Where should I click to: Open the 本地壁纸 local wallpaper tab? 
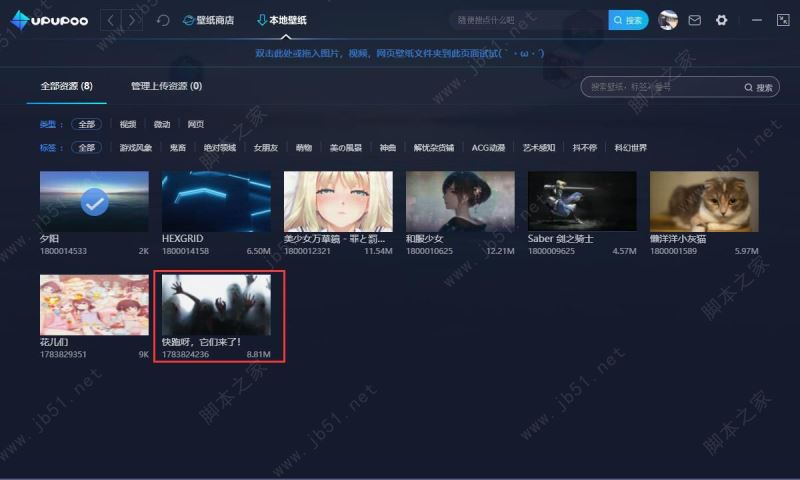tap(282, 20)
